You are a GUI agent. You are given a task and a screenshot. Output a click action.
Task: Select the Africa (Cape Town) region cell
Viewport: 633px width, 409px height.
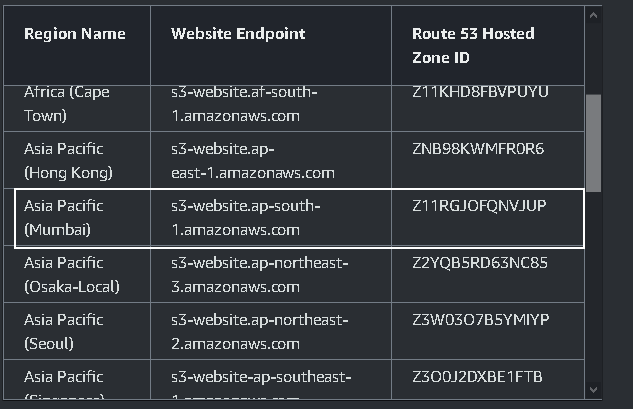click(67, 104)
